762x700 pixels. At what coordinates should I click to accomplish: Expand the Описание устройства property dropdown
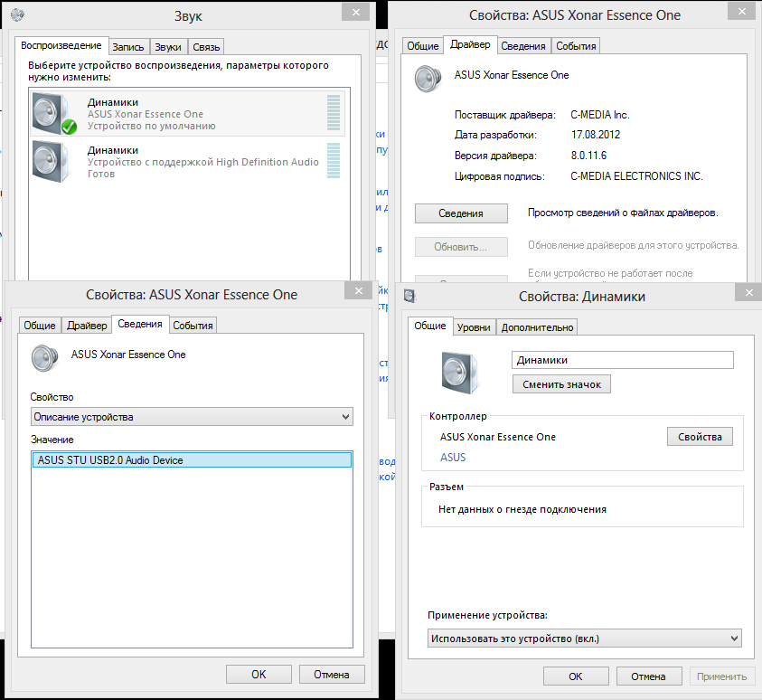pyautogui.click(x=192, y=417)
